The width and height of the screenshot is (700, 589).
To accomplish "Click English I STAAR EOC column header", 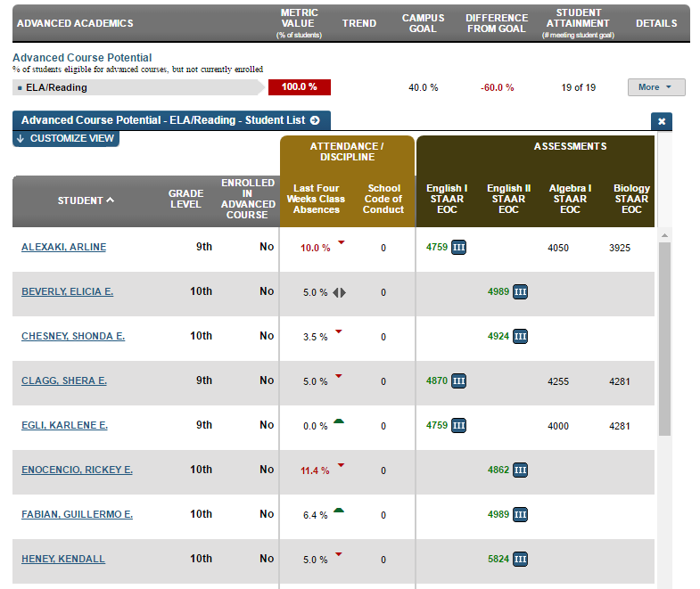I will pos(447,199).
